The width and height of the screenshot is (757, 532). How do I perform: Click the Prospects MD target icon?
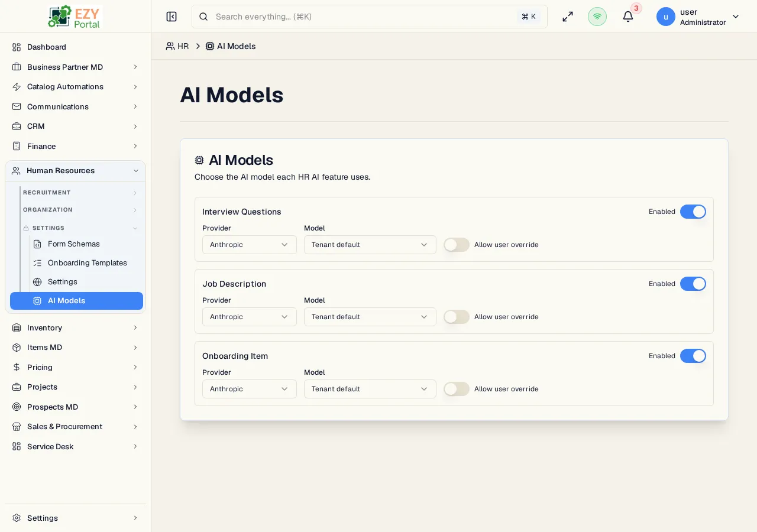coord(17,407)
